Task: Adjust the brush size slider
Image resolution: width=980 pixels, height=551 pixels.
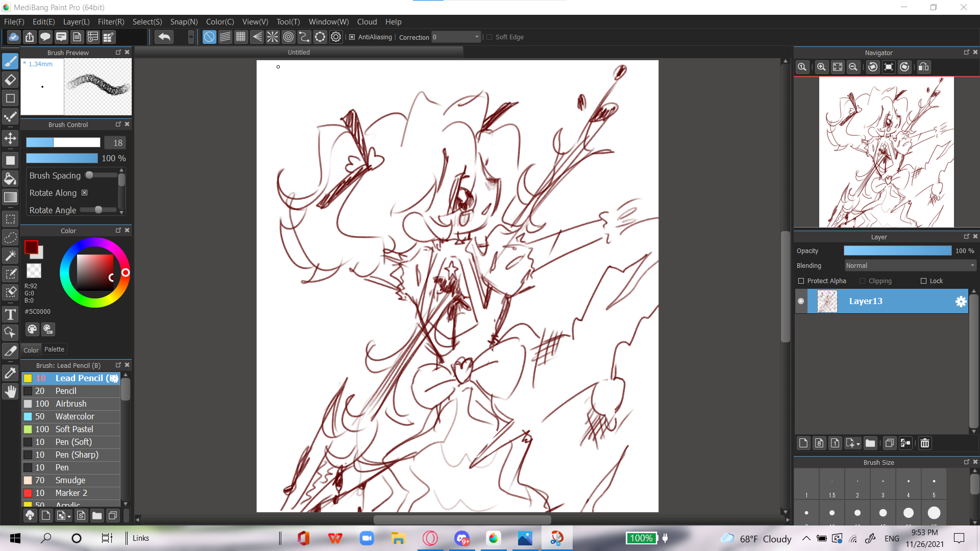Action: click(63, 142)
